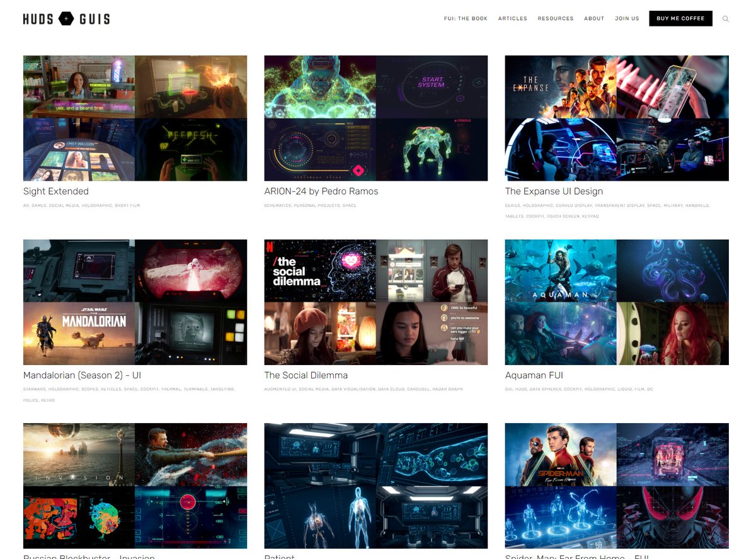756x559 pixels.
Task: Click the Short Film tag under Sight Extended
Action: tap(127, 205)
